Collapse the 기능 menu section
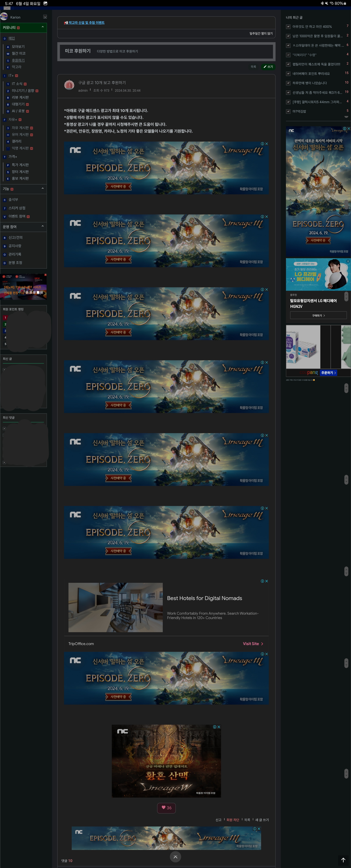This screenshot has height=868, width=351. pyautogui.click(x=42, y=188)
